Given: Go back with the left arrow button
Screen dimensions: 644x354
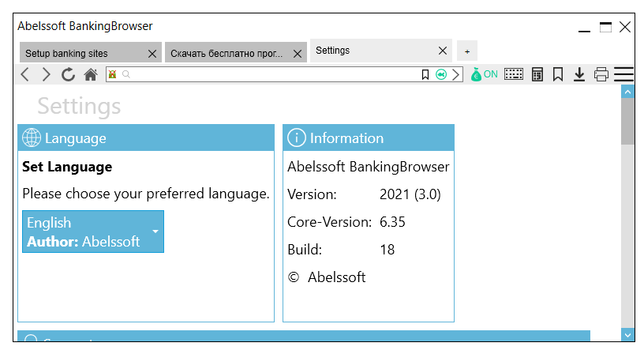Looking at the screenshot, I should [25, 74].
